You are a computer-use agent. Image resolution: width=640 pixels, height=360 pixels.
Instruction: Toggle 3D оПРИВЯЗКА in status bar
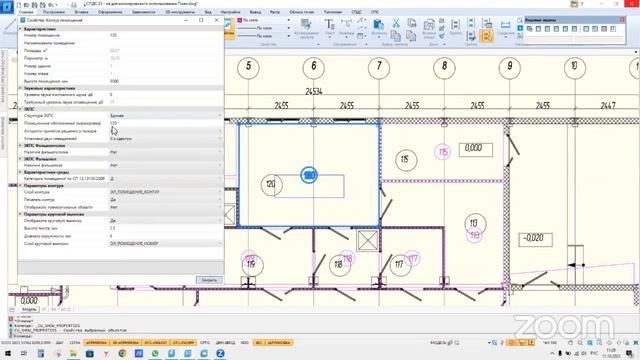[126, 342]
